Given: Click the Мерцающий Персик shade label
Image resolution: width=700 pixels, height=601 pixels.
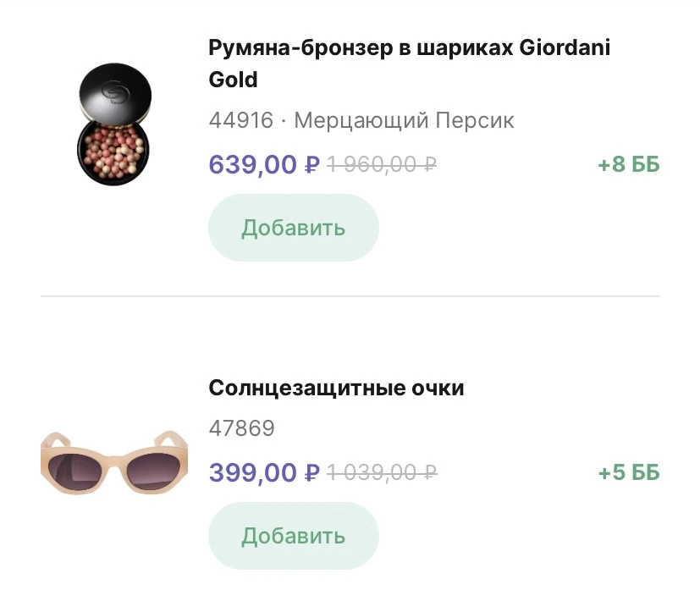Looking at the screenshot, I should 404,121.
